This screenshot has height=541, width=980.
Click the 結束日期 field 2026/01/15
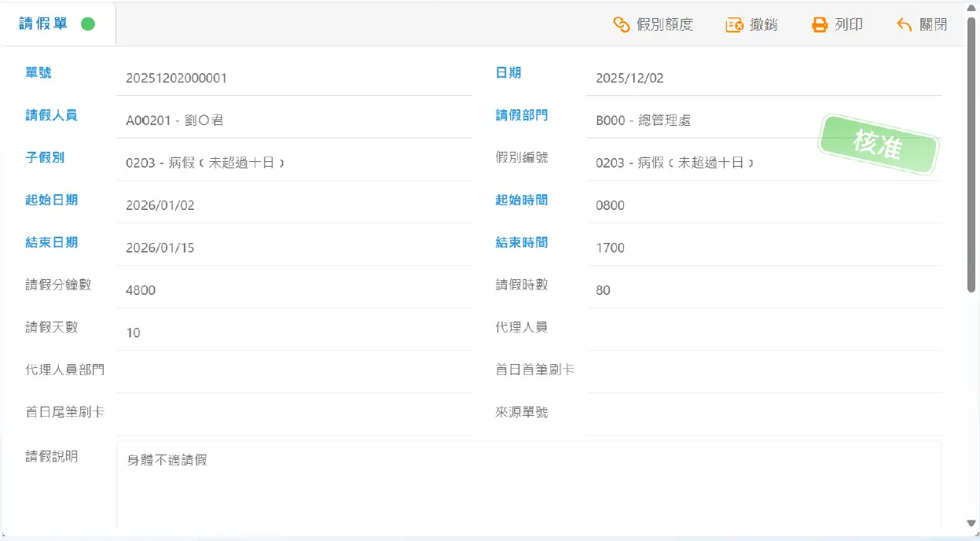coord(295,248)
